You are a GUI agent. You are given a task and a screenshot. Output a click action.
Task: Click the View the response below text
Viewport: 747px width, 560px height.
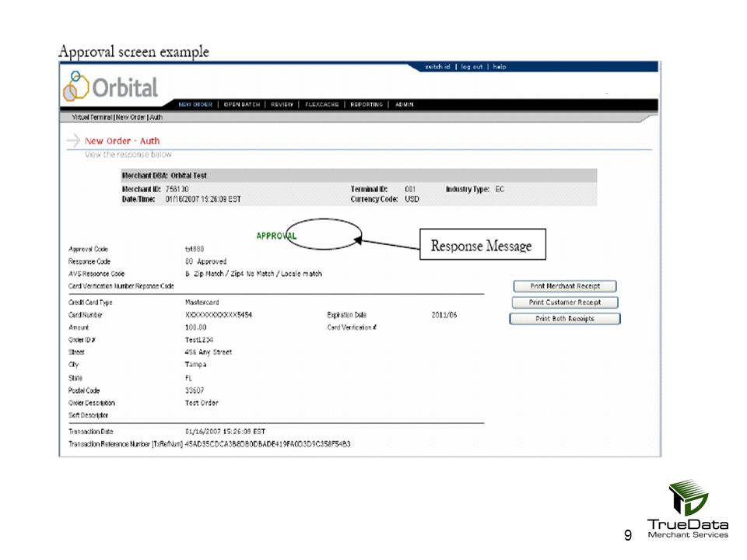click(128, 154)
